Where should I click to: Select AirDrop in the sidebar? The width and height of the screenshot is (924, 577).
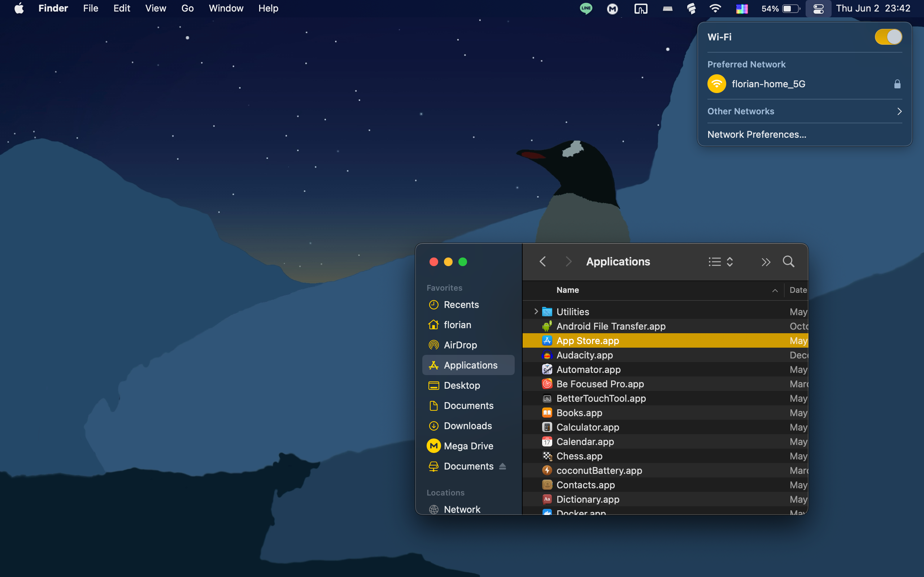460,345
